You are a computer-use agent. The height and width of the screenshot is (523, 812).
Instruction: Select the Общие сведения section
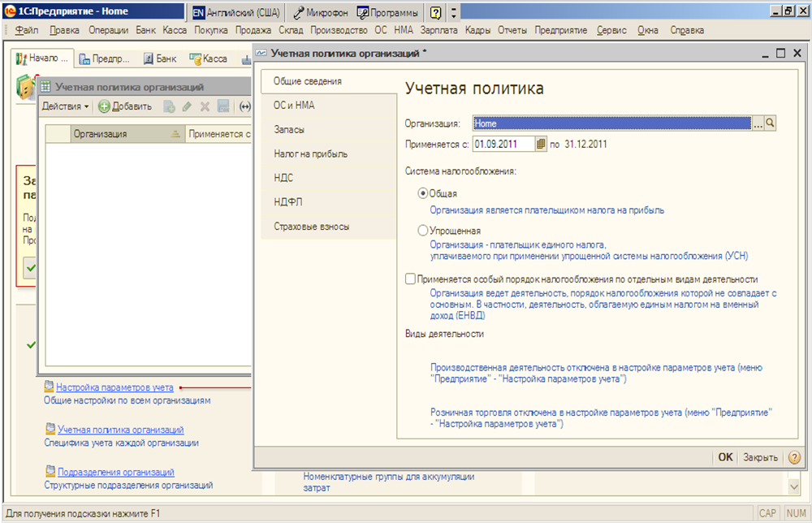329,81
